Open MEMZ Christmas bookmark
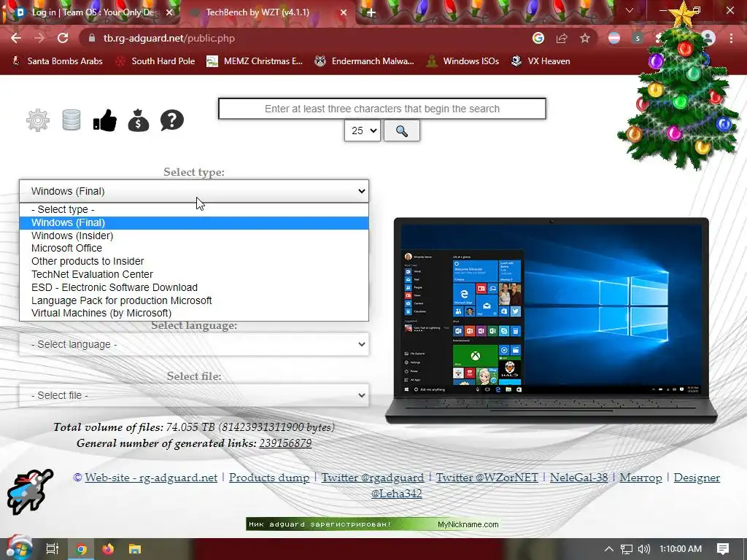The image size is (747, 560). 255,61
